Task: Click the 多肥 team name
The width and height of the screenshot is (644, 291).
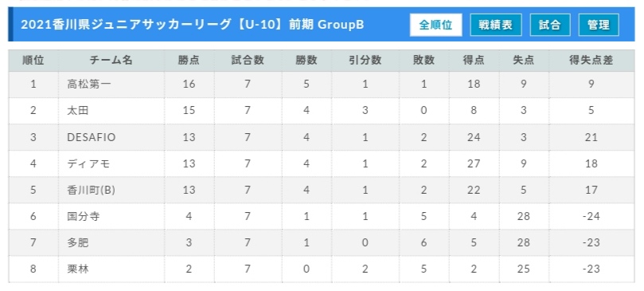Action: tap(78, 242)
